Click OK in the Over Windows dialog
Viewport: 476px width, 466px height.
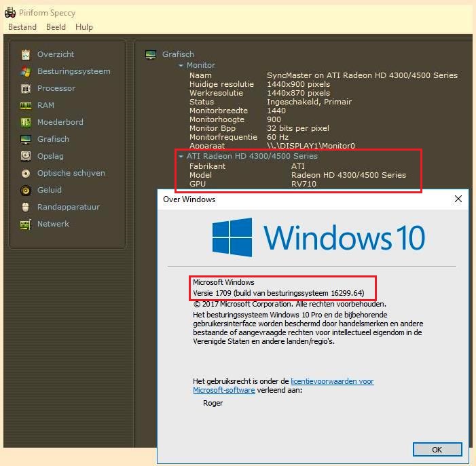pyautogui.click(x=437, y=449)
